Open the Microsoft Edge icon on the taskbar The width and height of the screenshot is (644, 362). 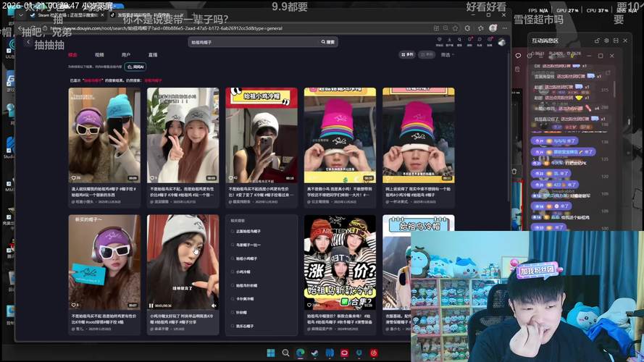pyautogui.click(x=300, y=353)
